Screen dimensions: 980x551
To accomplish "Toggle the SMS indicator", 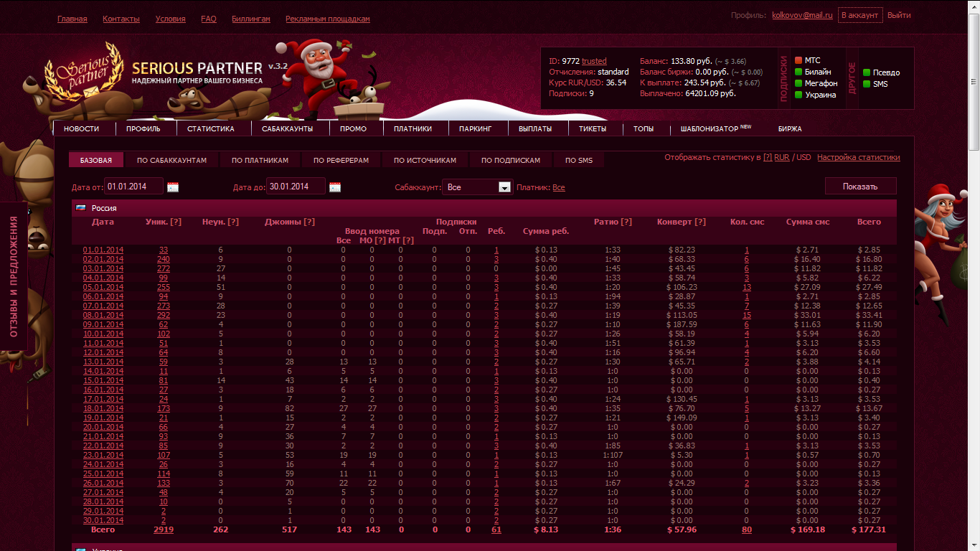I will tap(867, 84).
